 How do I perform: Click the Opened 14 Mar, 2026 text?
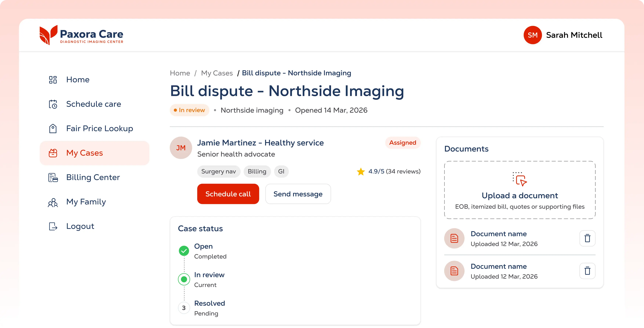[x=331, y=110]
